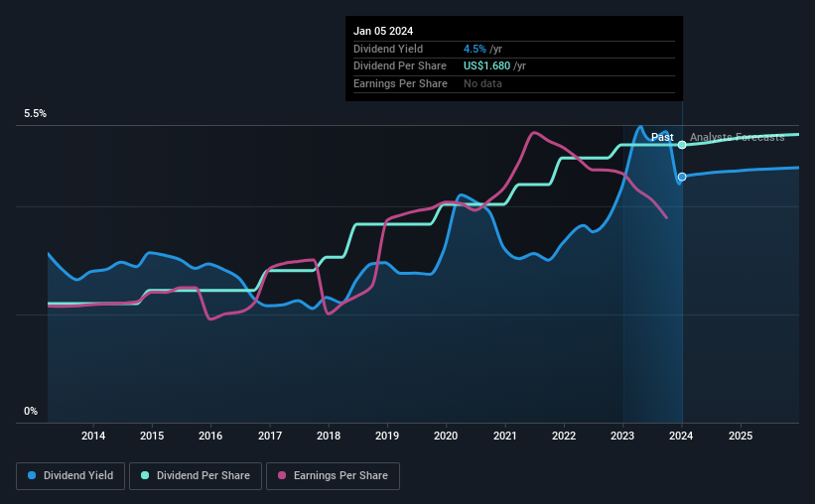
Task: Toggle the Dividend Yield legend series
Action: tap(70, 476)
